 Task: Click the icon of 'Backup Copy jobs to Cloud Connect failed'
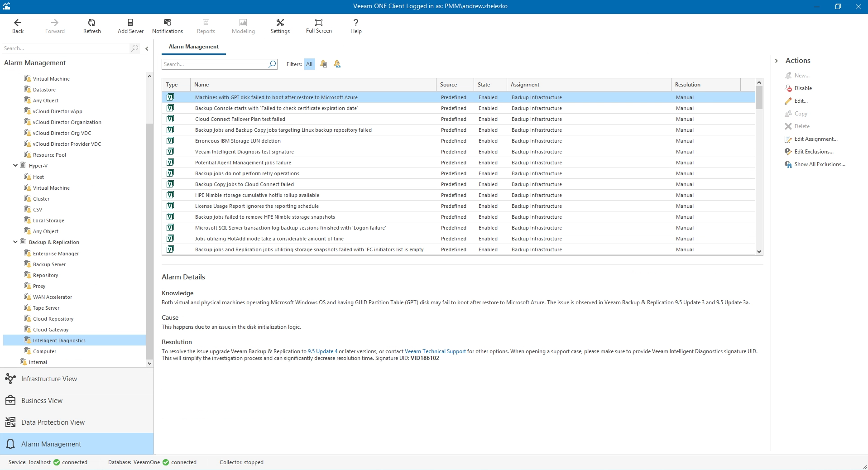(x=170, y=184)
